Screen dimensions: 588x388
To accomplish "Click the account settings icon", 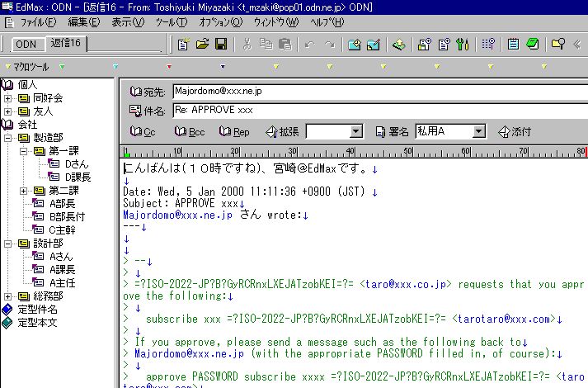I will tap(425, 45).
